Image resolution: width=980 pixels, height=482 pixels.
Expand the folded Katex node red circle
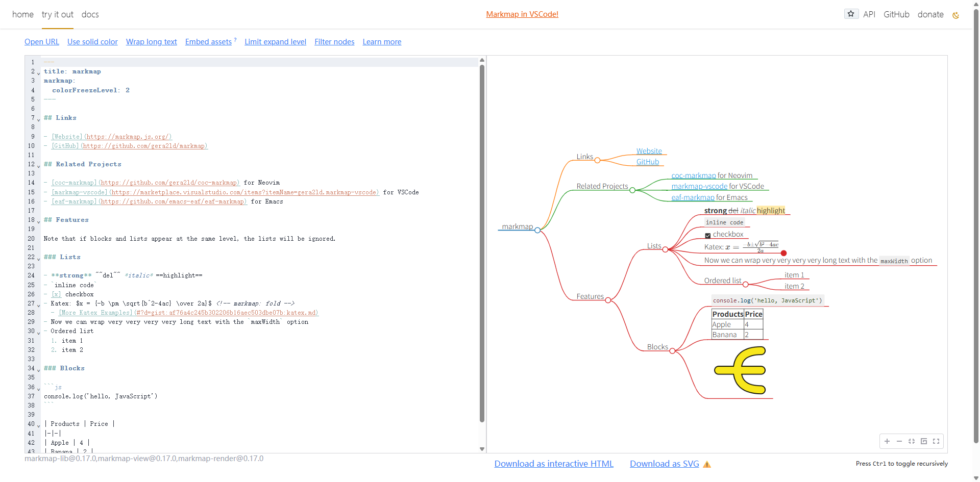[x=783, y=253]
